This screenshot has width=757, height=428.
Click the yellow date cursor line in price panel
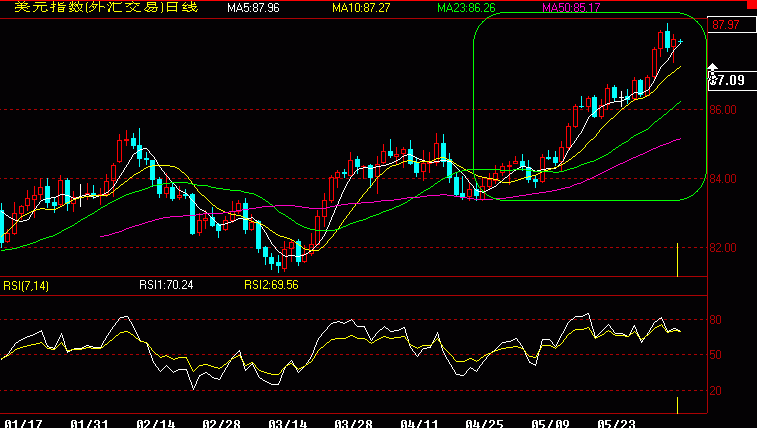click(677, 260)
